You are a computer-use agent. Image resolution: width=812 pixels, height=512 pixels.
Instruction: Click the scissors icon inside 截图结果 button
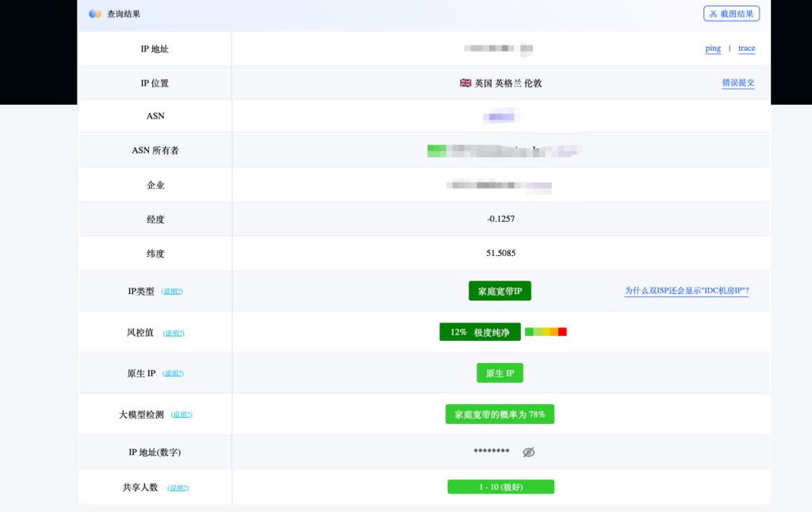714,13
